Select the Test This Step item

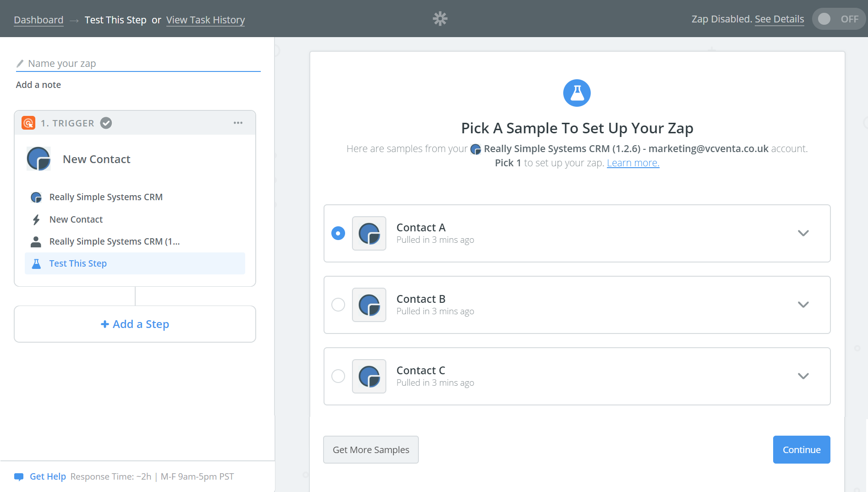point(135,263)
